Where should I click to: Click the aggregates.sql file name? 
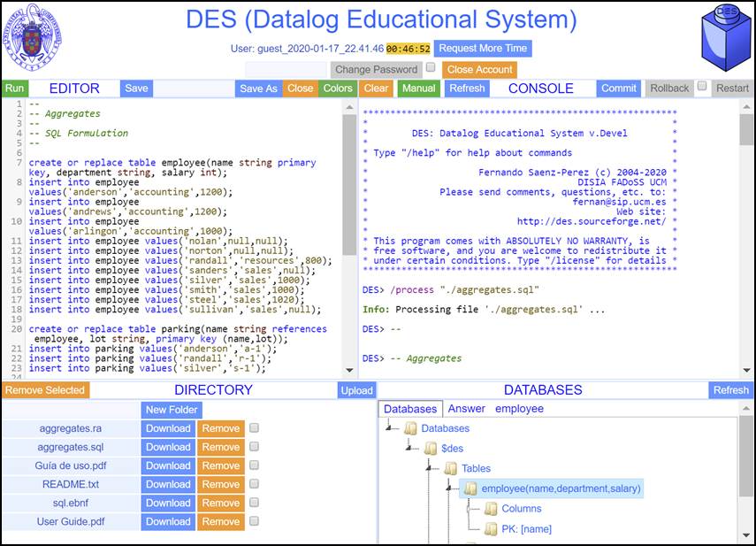(x=71, y=447)
